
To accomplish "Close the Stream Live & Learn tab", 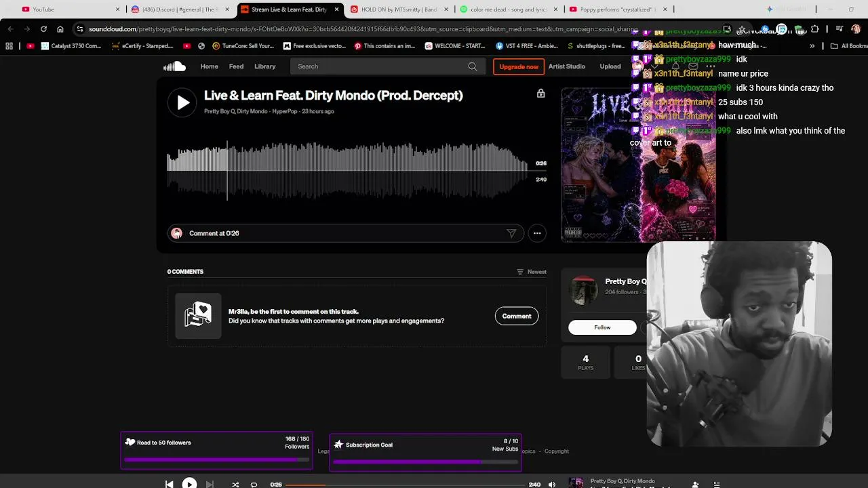I will (337, 9).
